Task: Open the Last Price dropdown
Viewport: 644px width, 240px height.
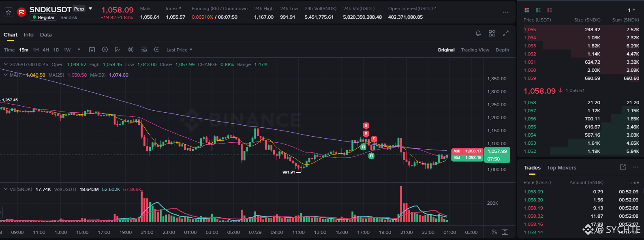Action: [179, 50]
